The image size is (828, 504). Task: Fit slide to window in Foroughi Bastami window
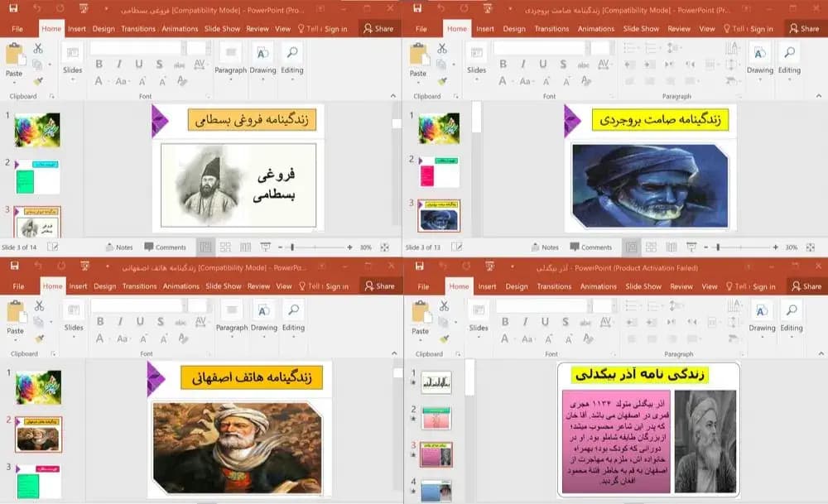(x=384, y=247)
